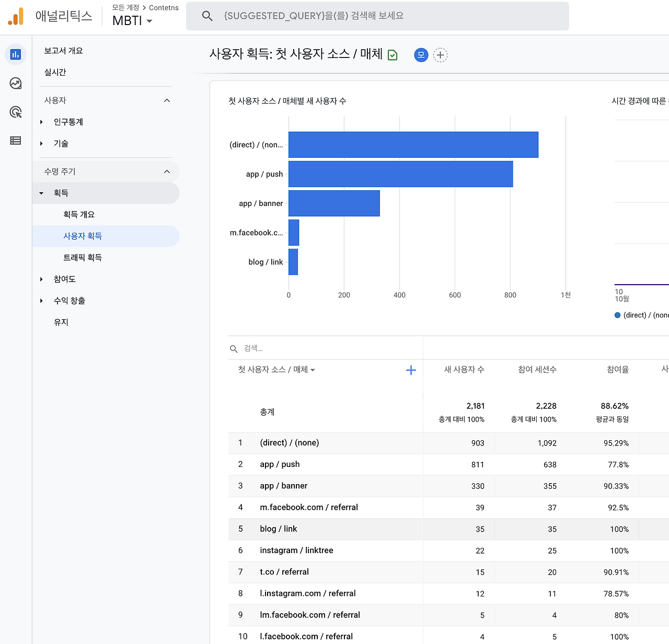The height and width of the screenshot is (644, 669).
Task: Click the 총계 engagement rate 88.62%
Action: (x=615, y=406)
